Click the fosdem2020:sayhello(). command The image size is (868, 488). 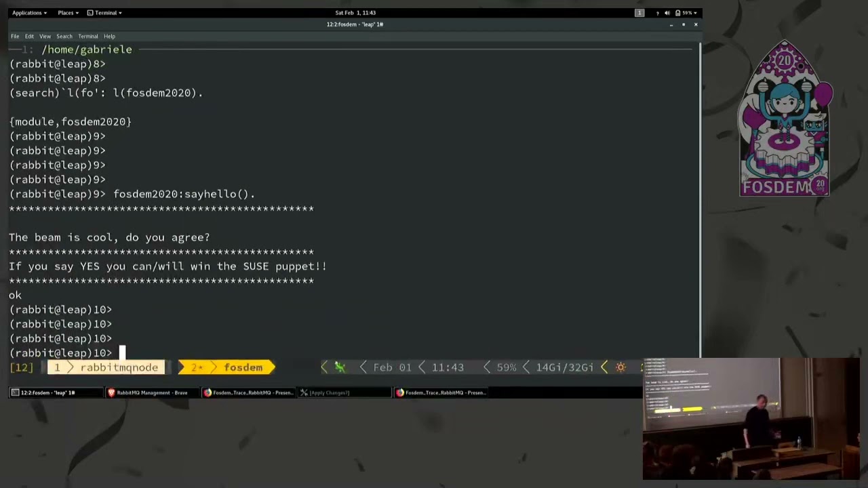click(184, 194)
